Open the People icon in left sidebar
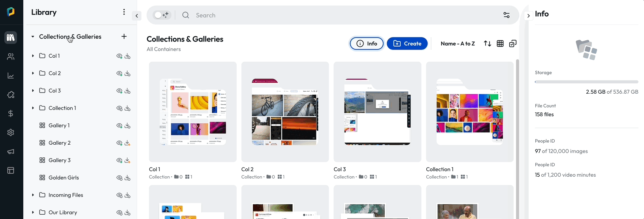Screen dimensions: 644x219 pos(11,57)
